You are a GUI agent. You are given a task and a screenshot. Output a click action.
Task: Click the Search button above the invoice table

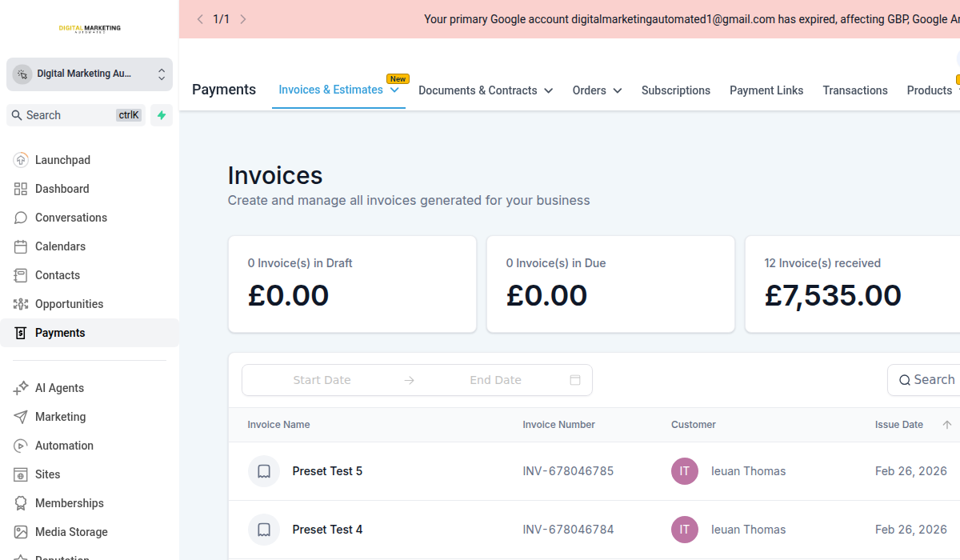click(932, 379)
